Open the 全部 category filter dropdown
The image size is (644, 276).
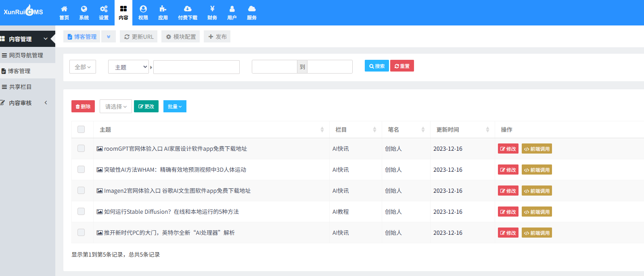coord(83,67)
